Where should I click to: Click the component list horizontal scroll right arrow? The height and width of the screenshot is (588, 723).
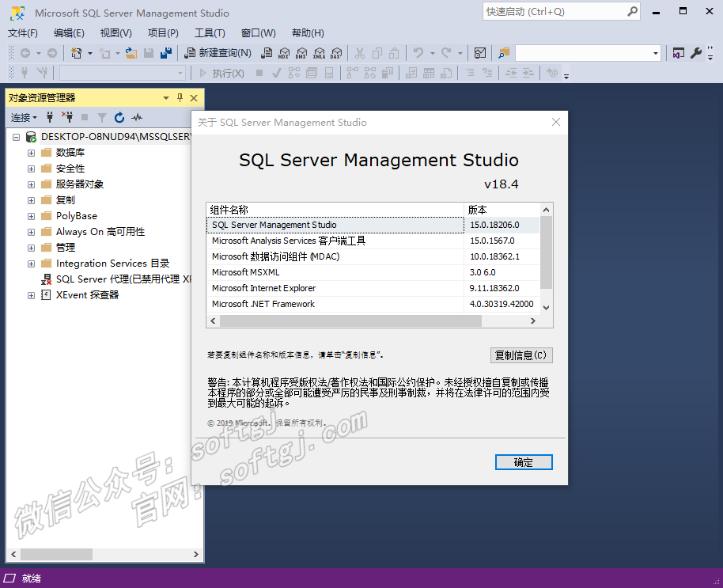point(533,321)
